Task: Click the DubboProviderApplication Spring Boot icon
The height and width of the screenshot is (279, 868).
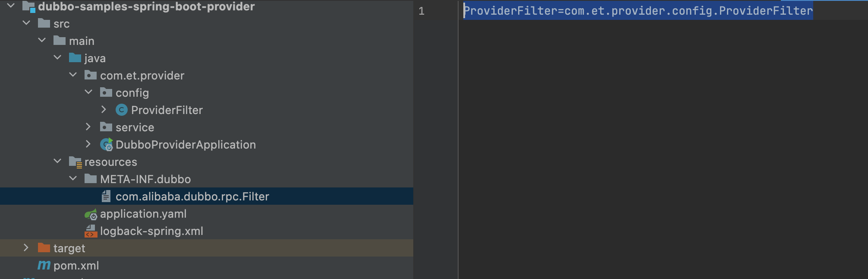Action: tap(106, 145)
